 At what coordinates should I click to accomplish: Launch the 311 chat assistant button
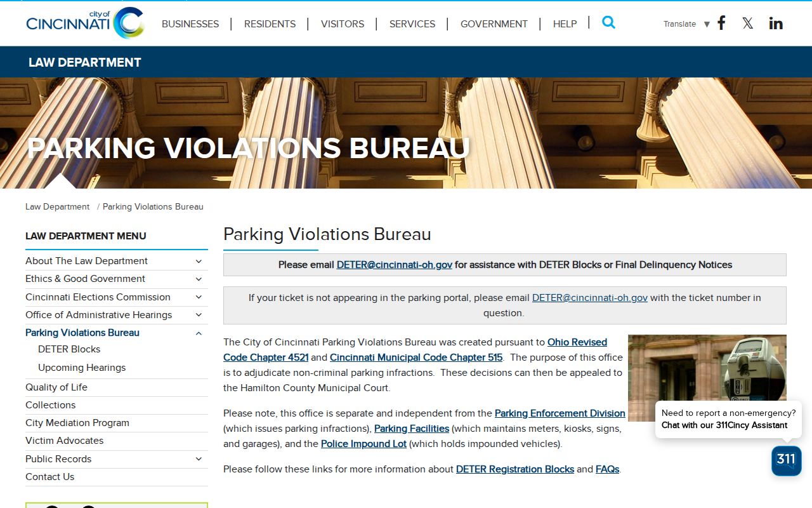point(787,460)
